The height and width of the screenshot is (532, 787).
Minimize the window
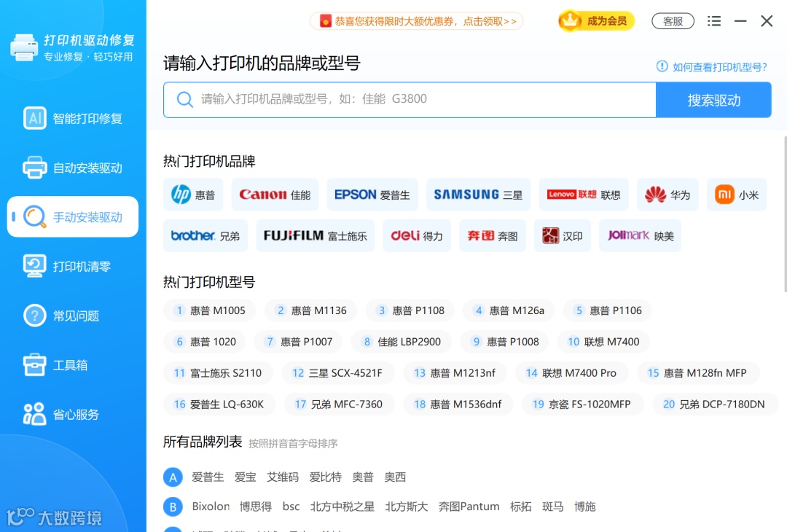(x=740, y=21)
